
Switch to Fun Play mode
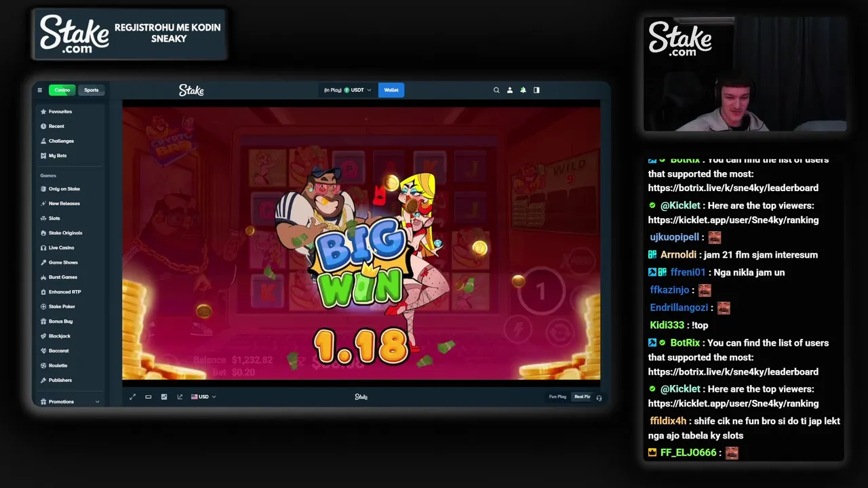(x=557, y=397)
